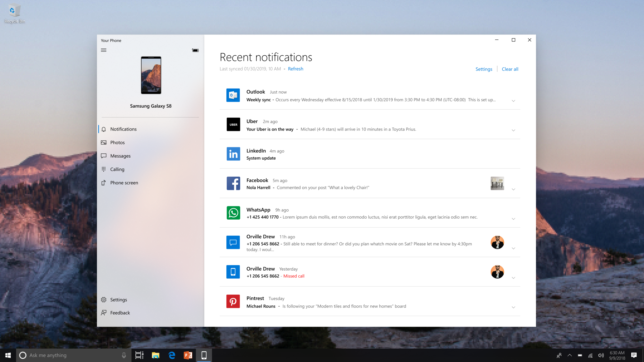
Task: Expand the WhatsApp notification details
Action: pos(513,219)
